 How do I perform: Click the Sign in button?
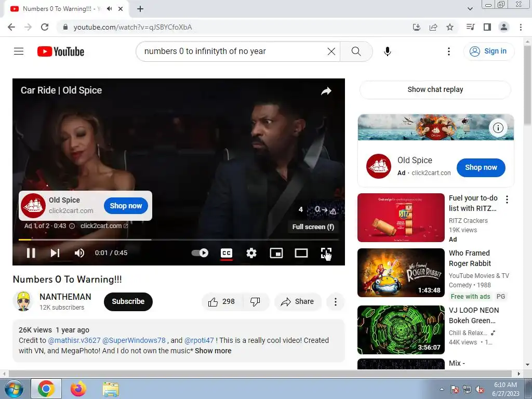point(488,51)
